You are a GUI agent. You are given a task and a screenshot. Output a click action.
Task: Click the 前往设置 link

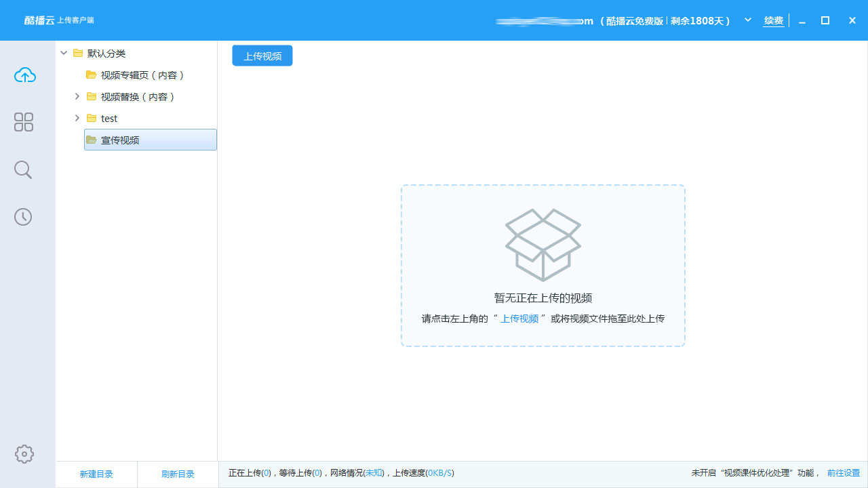click(843, 473)
